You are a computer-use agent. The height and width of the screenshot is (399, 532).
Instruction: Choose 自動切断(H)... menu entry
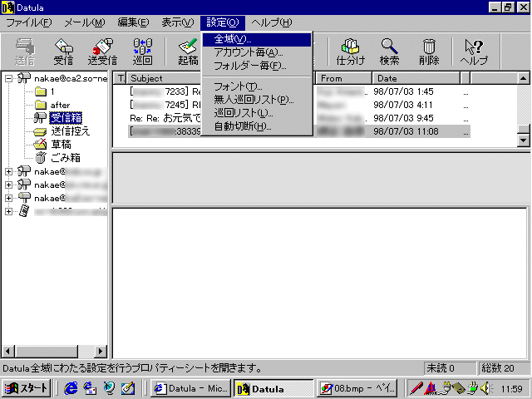pyautogui.click(x=257, y=126)
